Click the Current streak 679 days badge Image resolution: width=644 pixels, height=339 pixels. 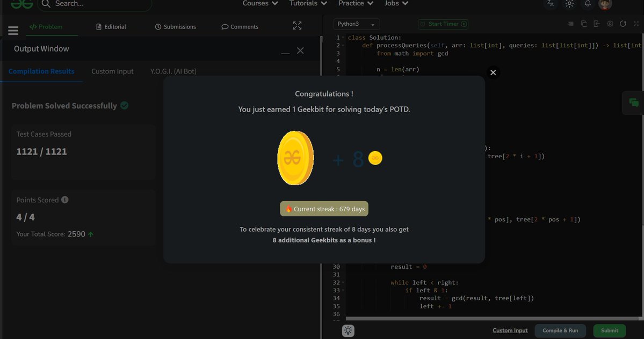tap(324, 209)
